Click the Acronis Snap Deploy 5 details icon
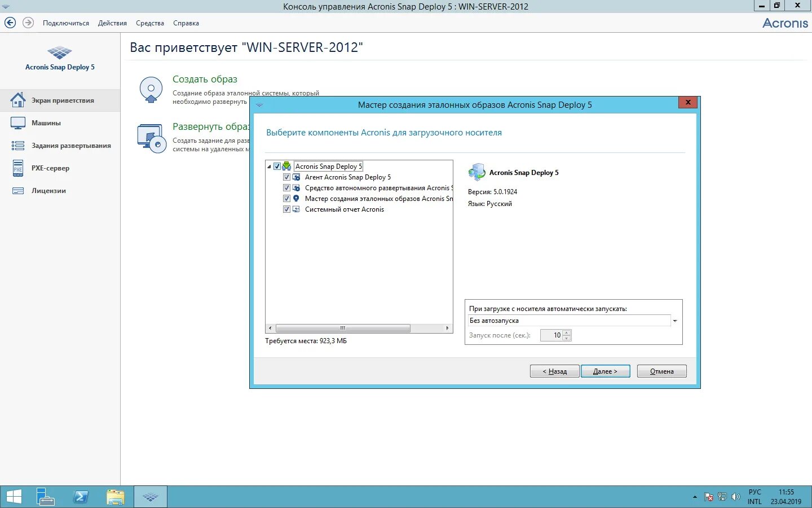 coord(477,172)
